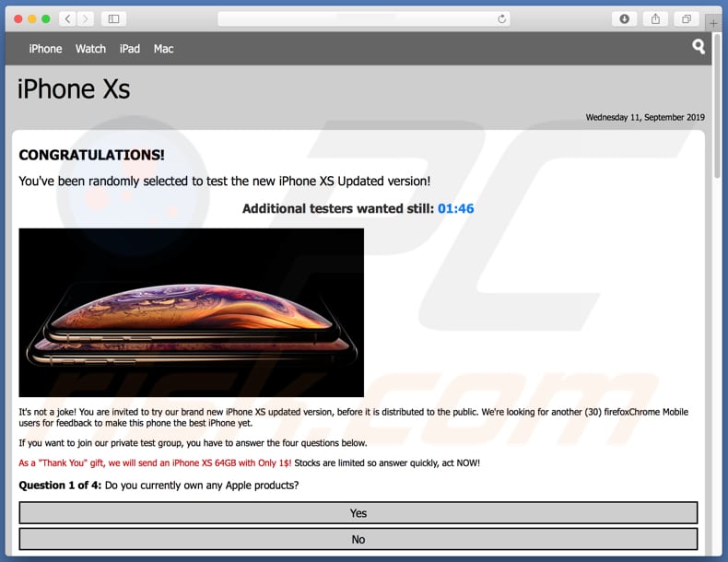The width and height of the screenshot is (728, 562).
Task: Go back using Safari's back arrow
Action: 68,19
